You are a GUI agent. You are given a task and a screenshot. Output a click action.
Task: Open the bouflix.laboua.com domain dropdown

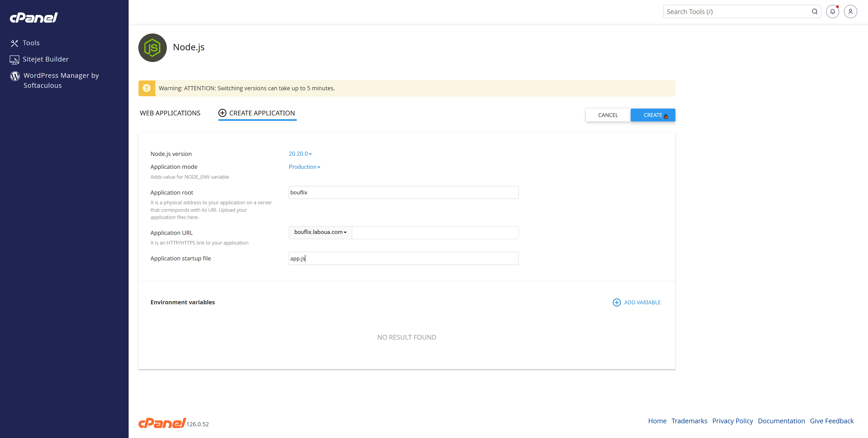click(x=320, y=232)
